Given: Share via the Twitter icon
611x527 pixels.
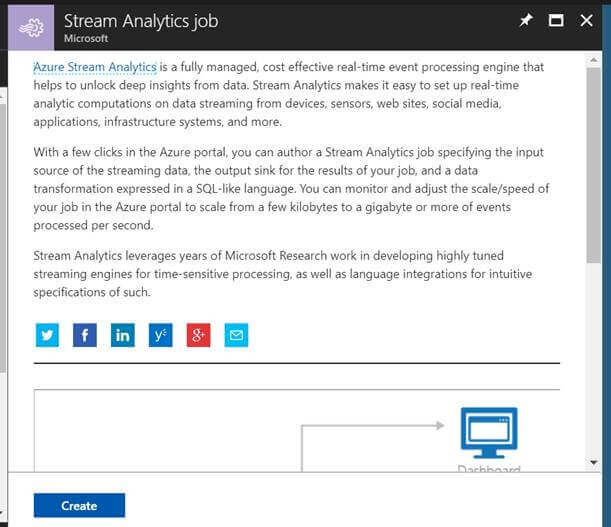Looking at the screenshot, I should 47,335.
